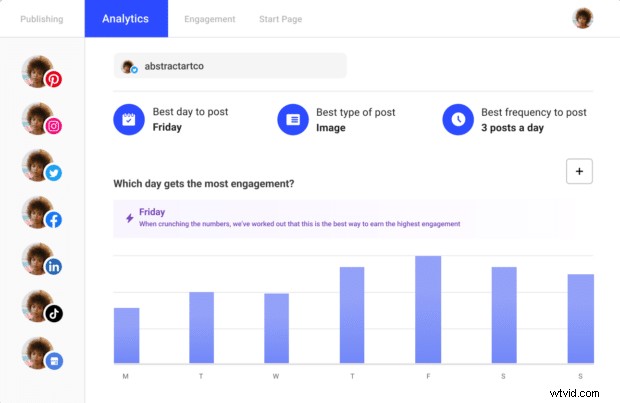Click the 'F' axis label under chart

tap(428, 376)
